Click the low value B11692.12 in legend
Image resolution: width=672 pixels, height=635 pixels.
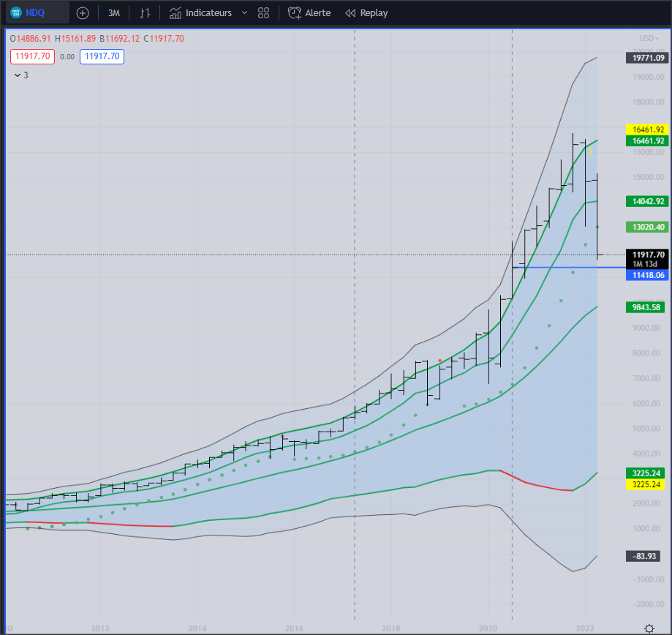pyautogui.click(x=120, y=39)
